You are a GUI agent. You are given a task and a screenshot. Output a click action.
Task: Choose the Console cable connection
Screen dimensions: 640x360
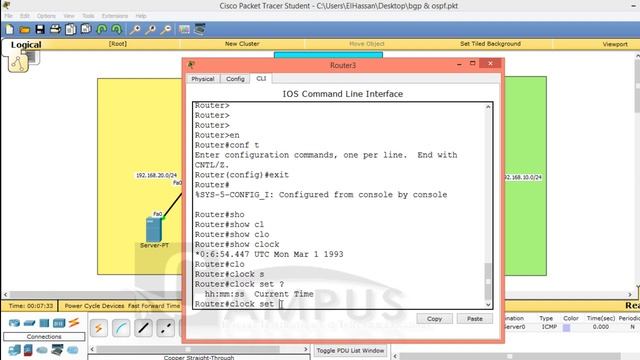point(121,328)
